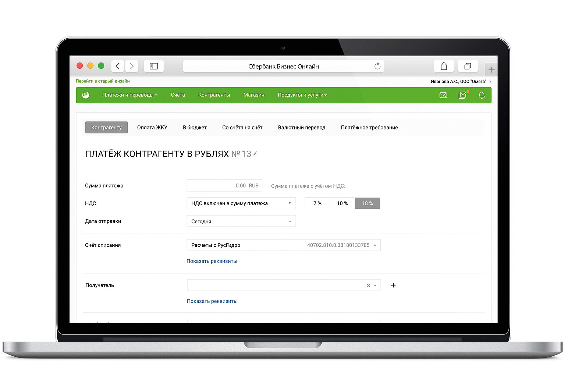Click Перейти в старый дизайн link

[103, 81]
